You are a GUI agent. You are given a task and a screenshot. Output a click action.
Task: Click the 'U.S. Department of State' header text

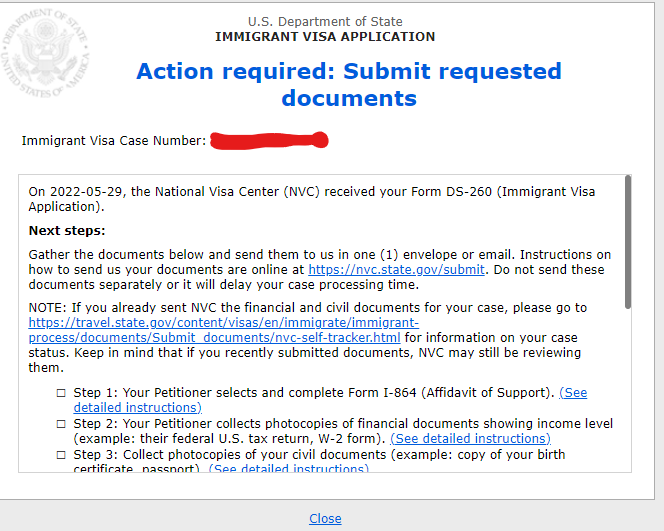[325, 22]
